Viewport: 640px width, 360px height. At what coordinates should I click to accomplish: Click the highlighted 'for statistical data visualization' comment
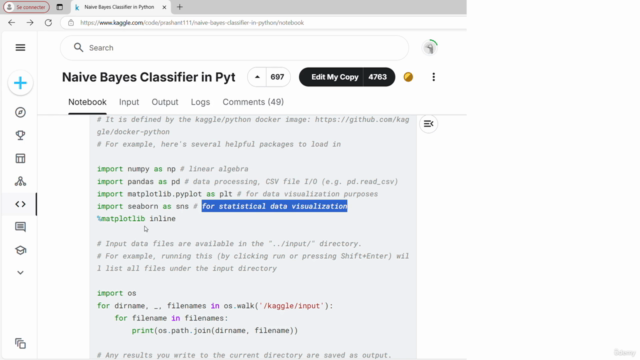pos(274,206)
